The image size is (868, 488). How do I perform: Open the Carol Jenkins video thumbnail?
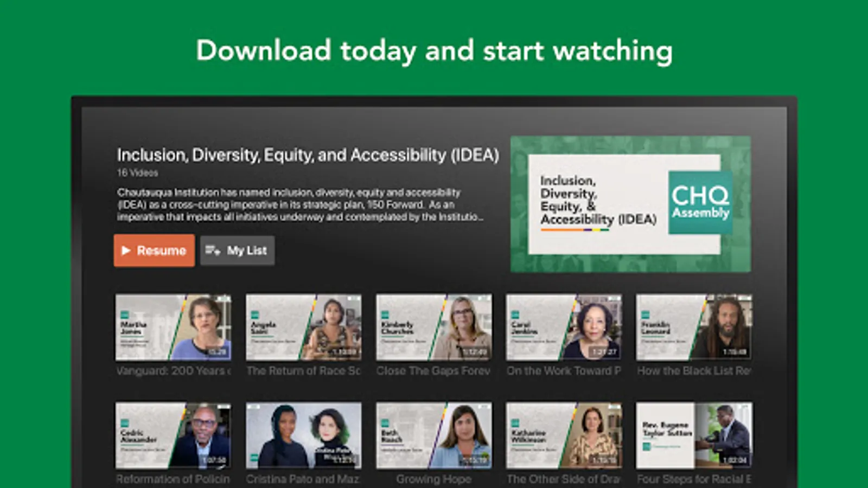click(x=564, y=328)
